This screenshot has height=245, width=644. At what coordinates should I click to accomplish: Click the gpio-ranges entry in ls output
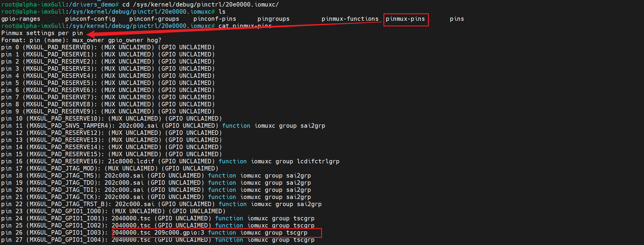pos(21,19)
